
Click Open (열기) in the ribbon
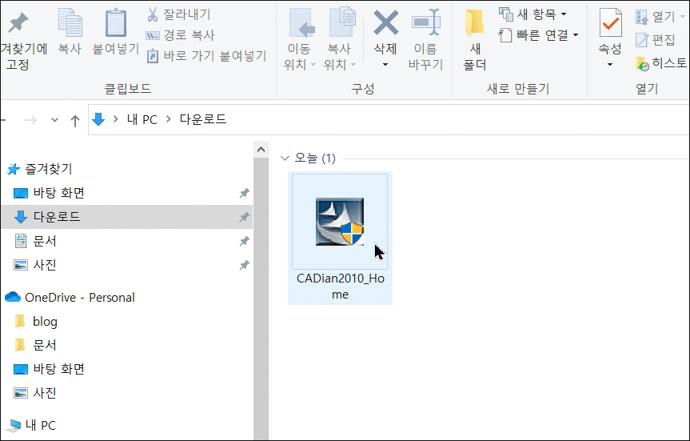coord(661,17)
